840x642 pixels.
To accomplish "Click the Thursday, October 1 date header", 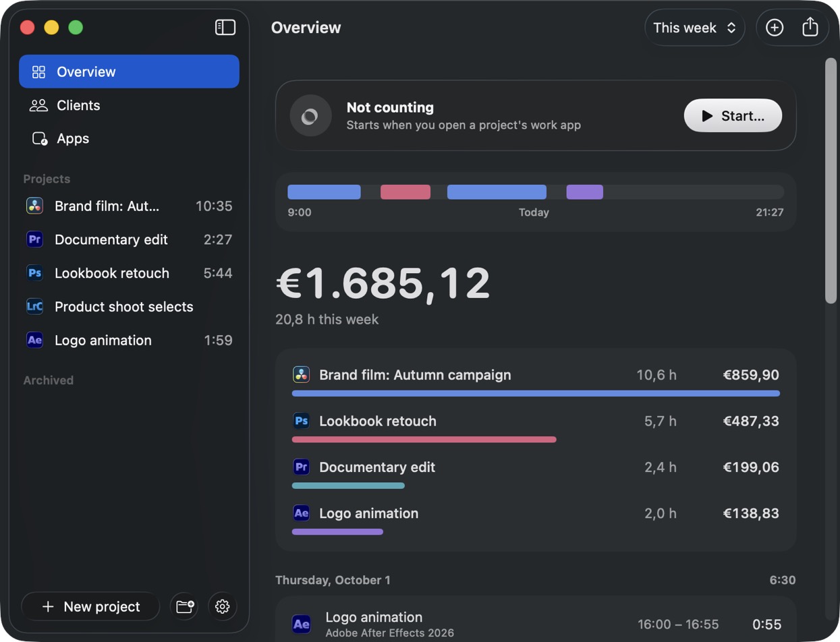I will [x=333, y=580].
